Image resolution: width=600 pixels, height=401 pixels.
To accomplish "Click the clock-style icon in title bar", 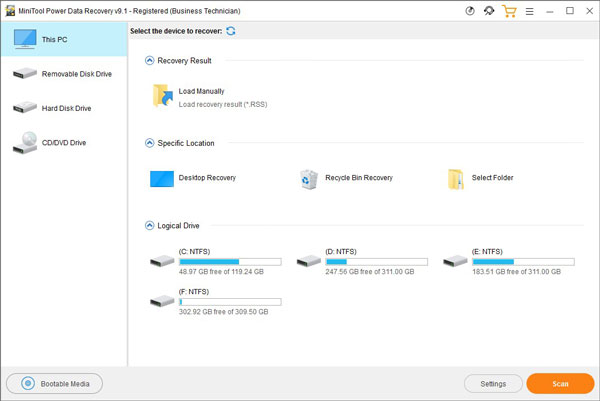I will [470, 12].
